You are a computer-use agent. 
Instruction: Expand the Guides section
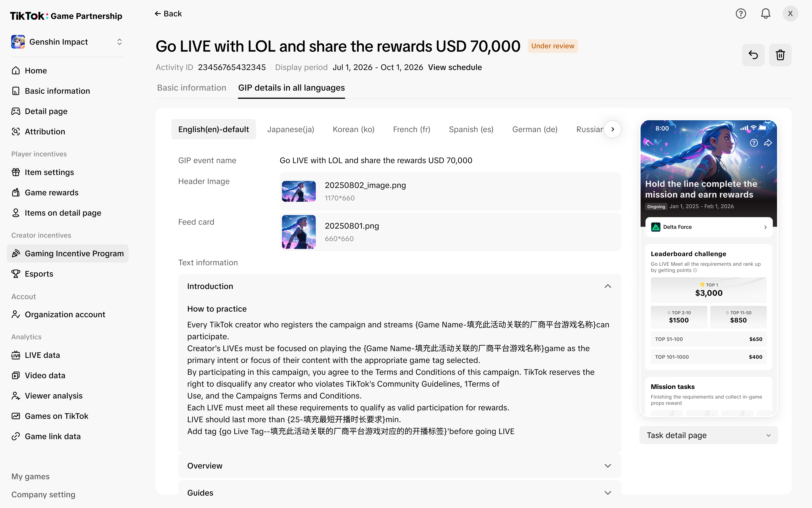tap(608, 493)
